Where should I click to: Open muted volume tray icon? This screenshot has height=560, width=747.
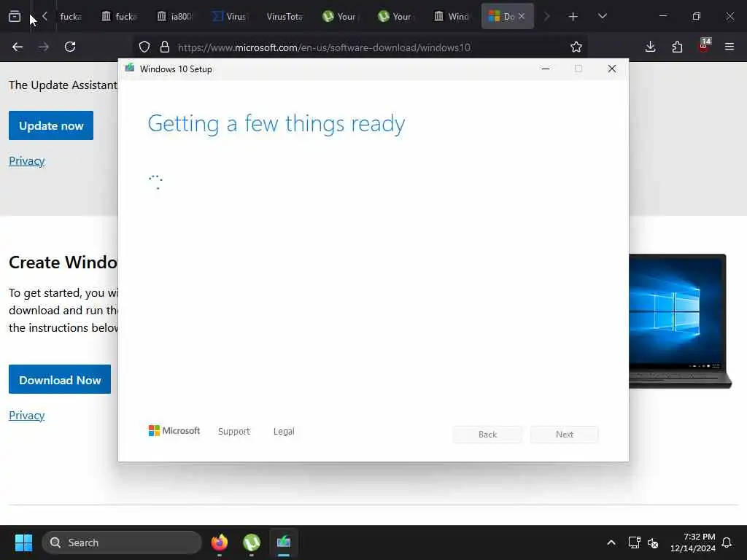point(653,542)
